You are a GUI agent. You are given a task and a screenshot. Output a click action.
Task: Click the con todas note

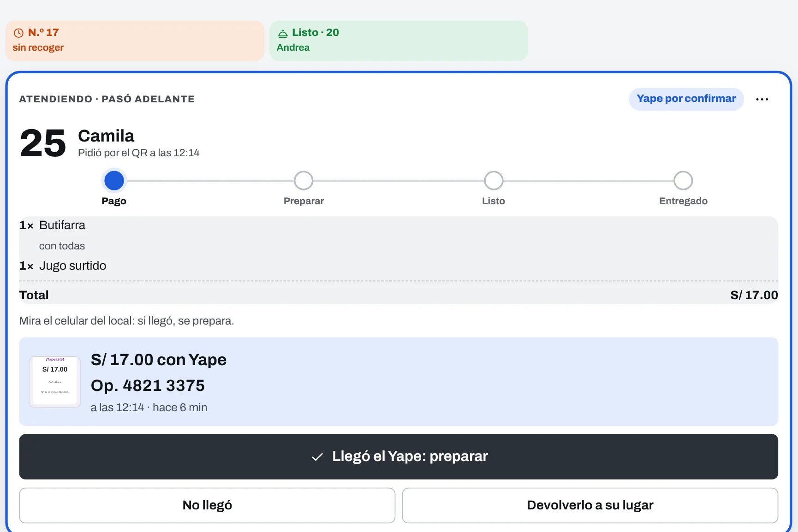[62, 246]
